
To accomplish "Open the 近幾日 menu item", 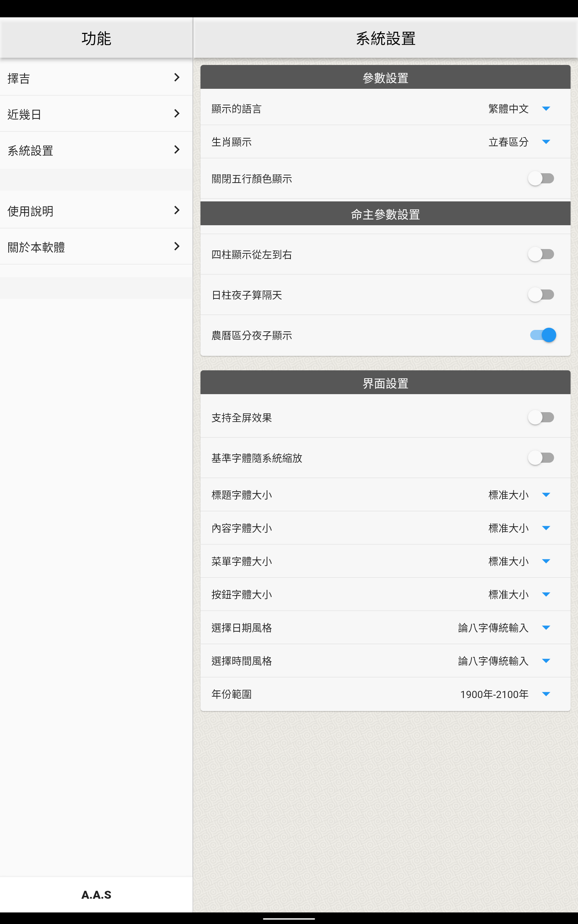I will click(96, 113).
